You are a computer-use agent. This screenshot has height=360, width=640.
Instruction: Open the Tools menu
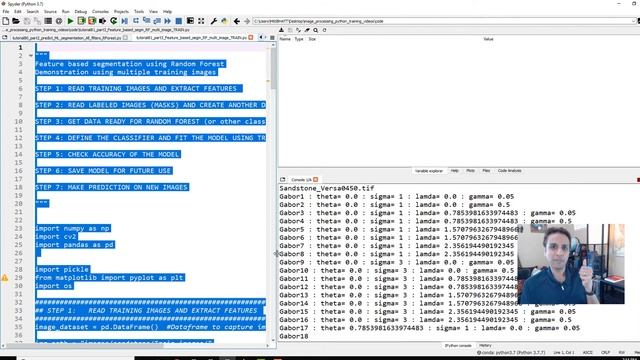click(x=139, y=11)
